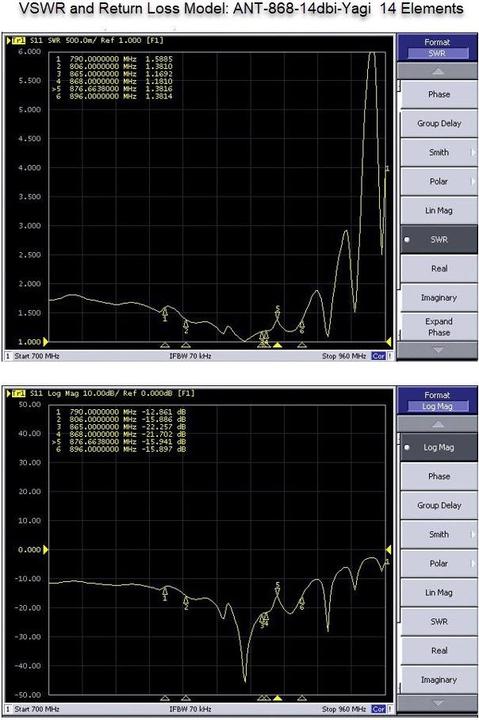The width and height of the screenshot is (479, 720).
Task: Click the 868 MHz 1.1810 marker readout
Action: 114,81
